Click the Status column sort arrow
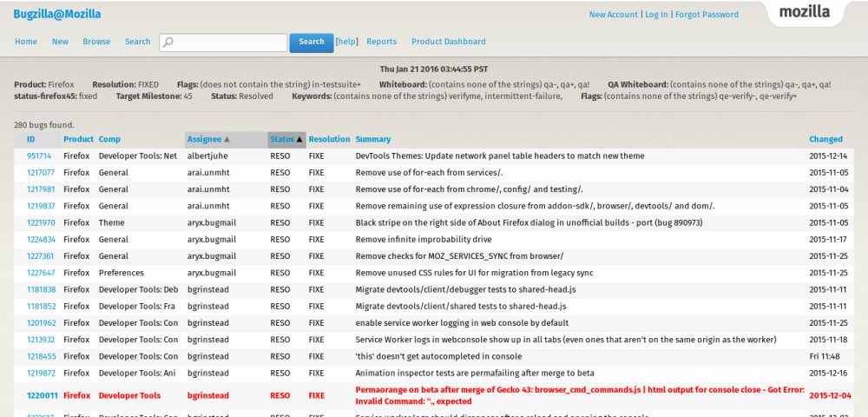This screenshot has width=868, height=417. pyautogui.click(x=299, y=140)
